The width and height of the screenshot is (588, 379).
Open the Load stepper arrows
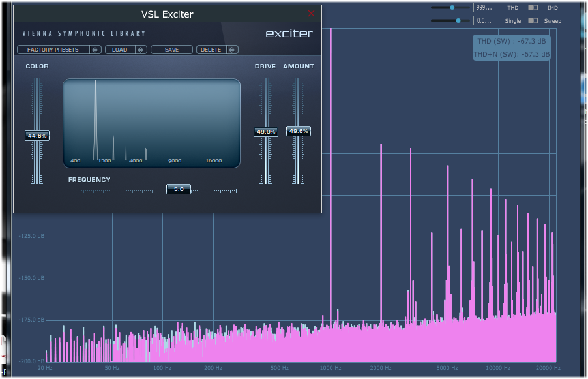pos(141,50)
